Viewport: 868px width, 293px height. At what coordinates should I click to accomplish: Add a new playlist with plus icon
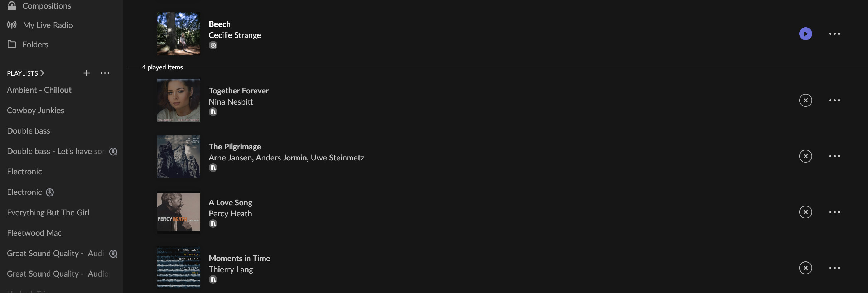[87, 73]
